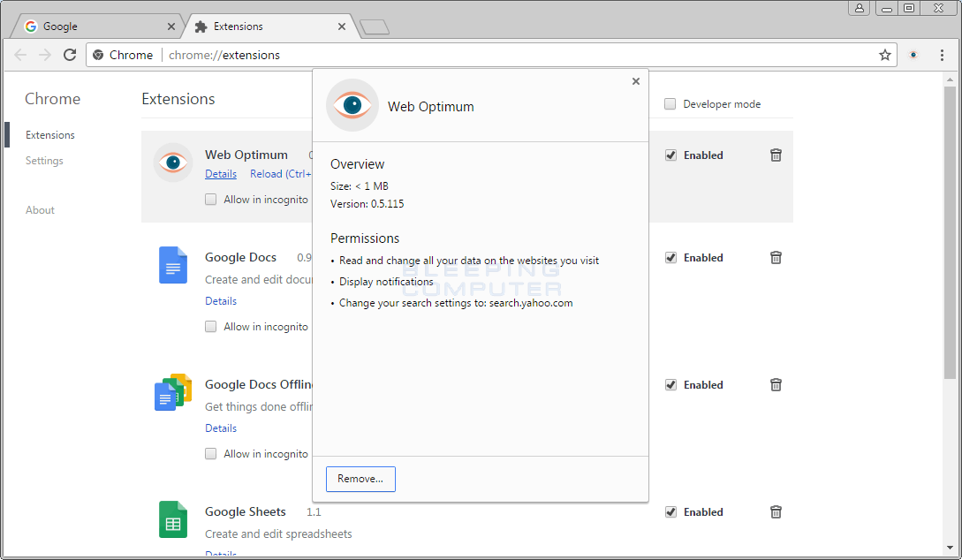Click the Google Docs Offline icon

click(x=173, y=392)
